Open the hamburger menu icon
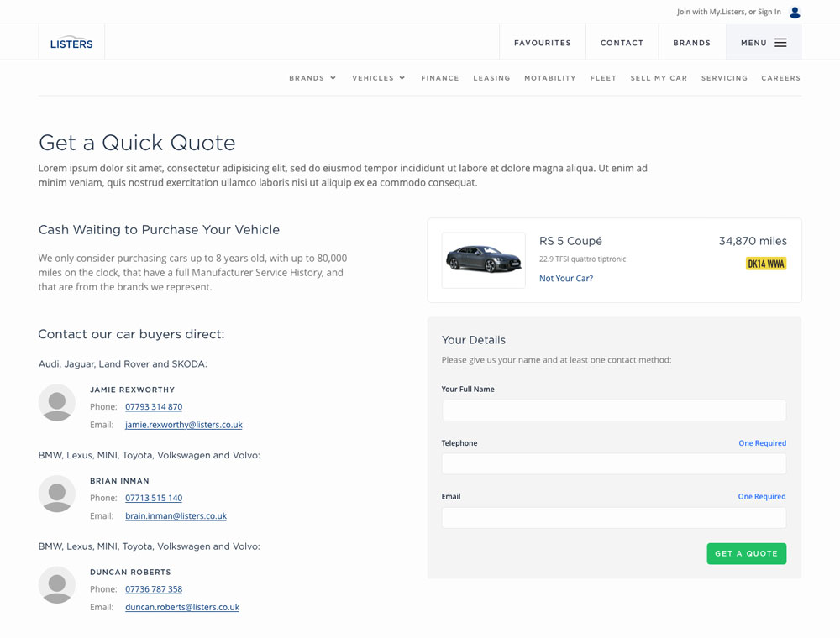Viewport: 840px width, 638px height. click(781, 42)
